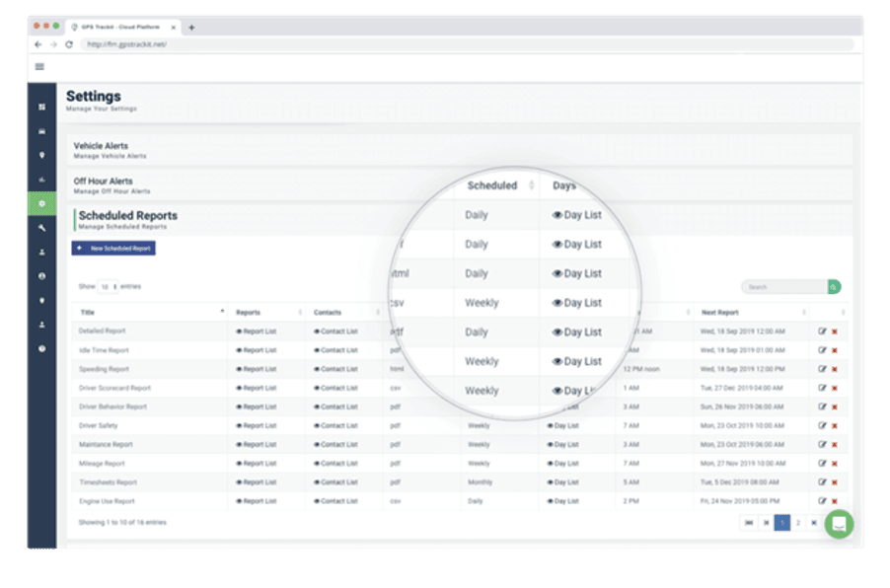Click the location pin icon in sidebar

[40, 155]
